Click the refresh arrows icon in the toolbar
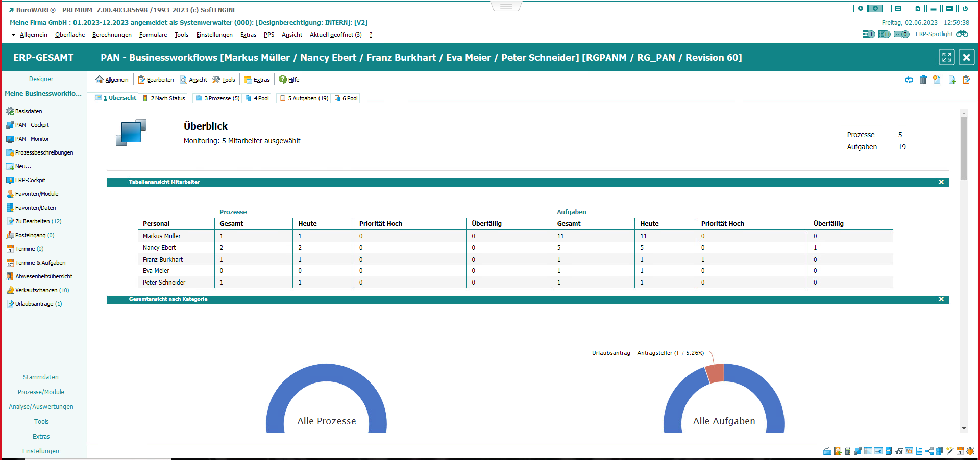This screenshot has height=460, width=980. (x=909, y=80)
